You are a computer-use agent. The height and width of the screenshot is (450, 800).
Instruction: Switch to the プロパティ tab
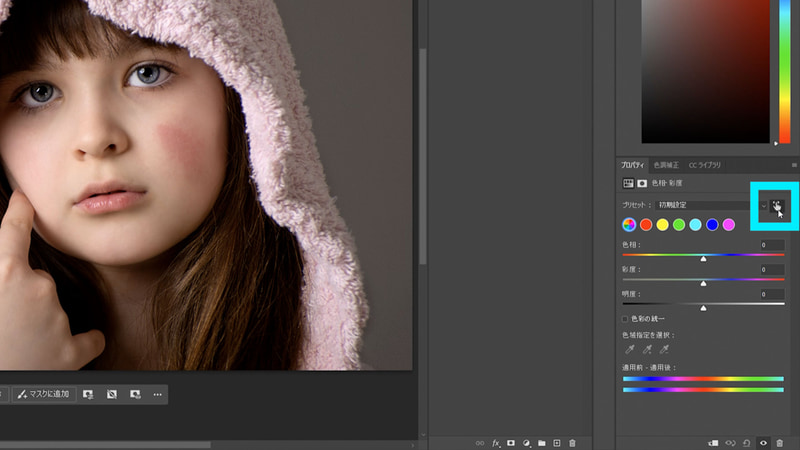pos(633,165)
